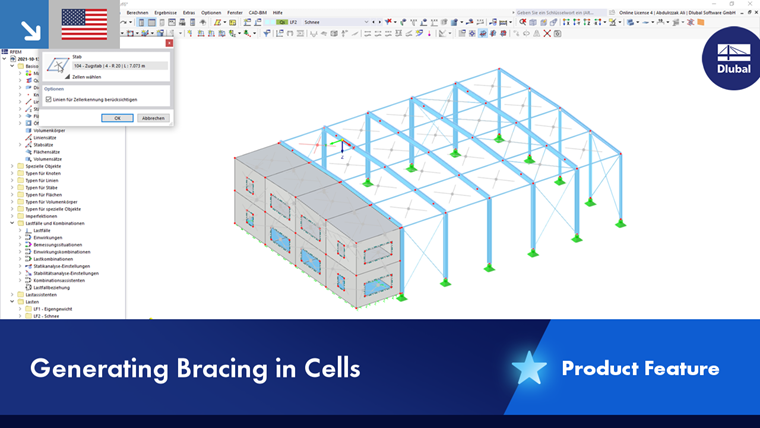Go to previous load case arrow
The image size is (760, 428).
pyautogui.click(x=374, y=22)
